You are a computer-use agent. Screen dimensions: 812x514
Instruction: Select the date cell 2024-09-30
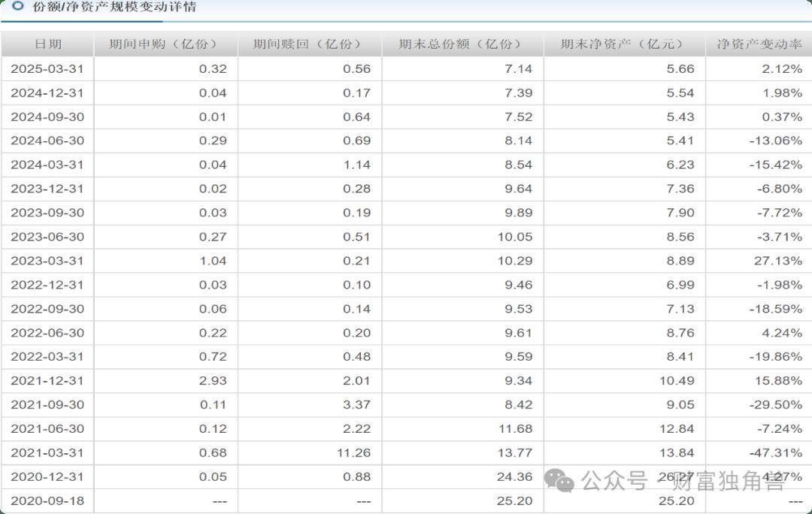pyautogui.click(x=47, y=117)
